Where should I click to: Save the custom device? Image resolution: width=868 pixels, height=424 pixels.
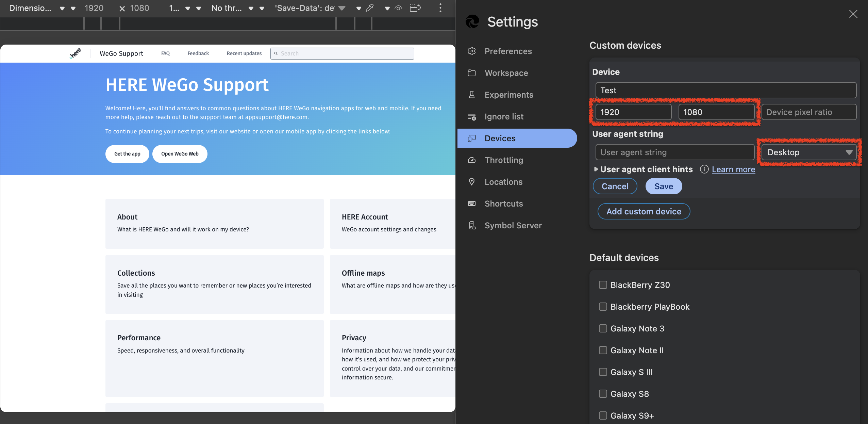point(664,186)
